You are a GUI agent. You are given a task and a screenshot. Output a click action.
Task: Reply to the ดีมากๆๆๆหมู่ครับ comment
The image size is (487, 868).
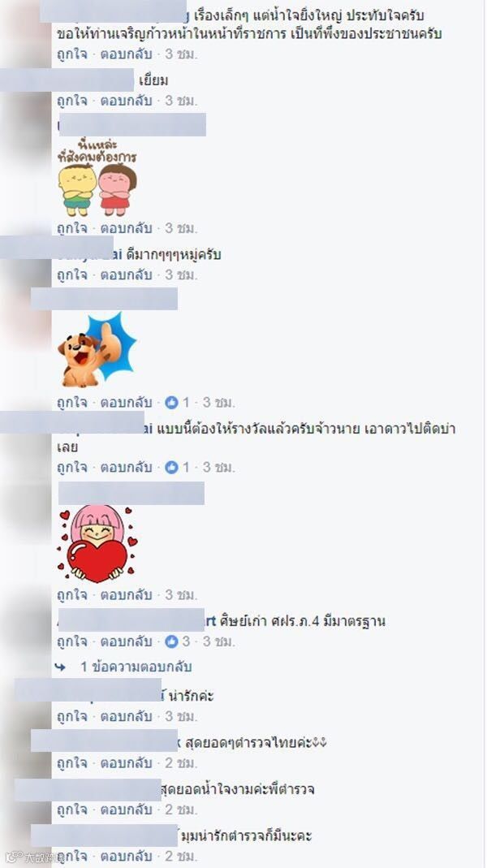click(126, 274)
